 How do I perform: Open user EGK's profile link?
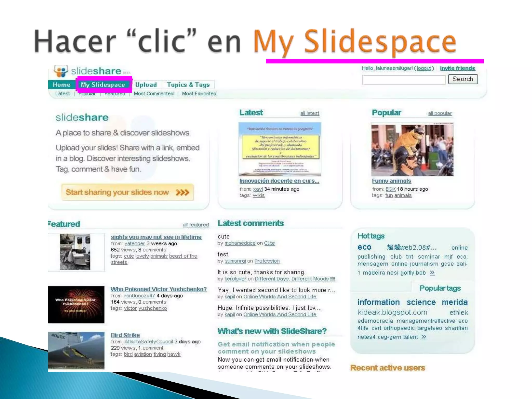(x=390, y=189)
